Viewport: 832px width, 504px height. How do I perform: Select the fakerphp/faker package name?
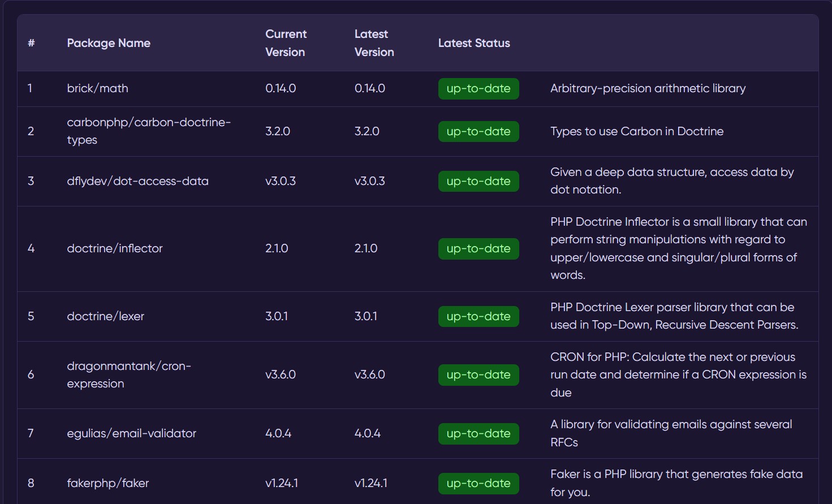click(x=107, y=484)
